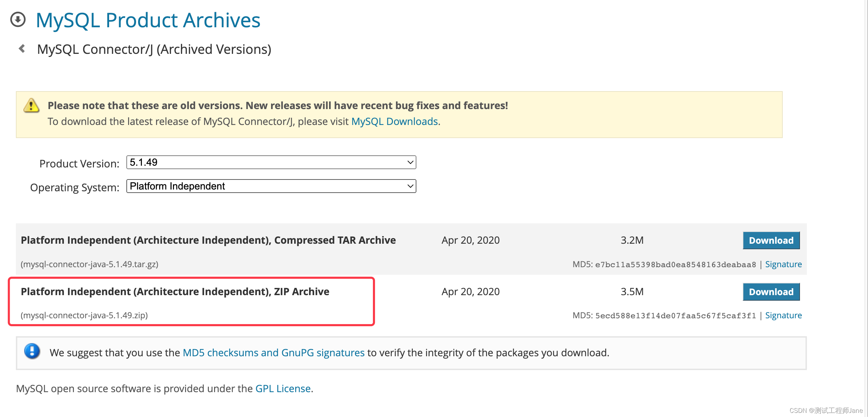Click the MySQL Product Archives heading
Image resolution: width=868 pixels, height=417 pixels.
[148, 20]
